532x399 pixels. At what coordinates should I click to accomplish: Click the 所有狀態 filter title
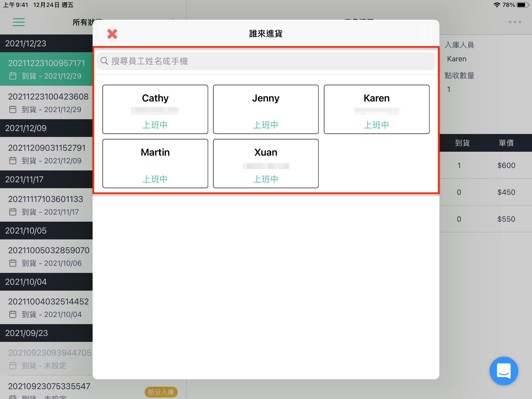(x=83, y=22)
